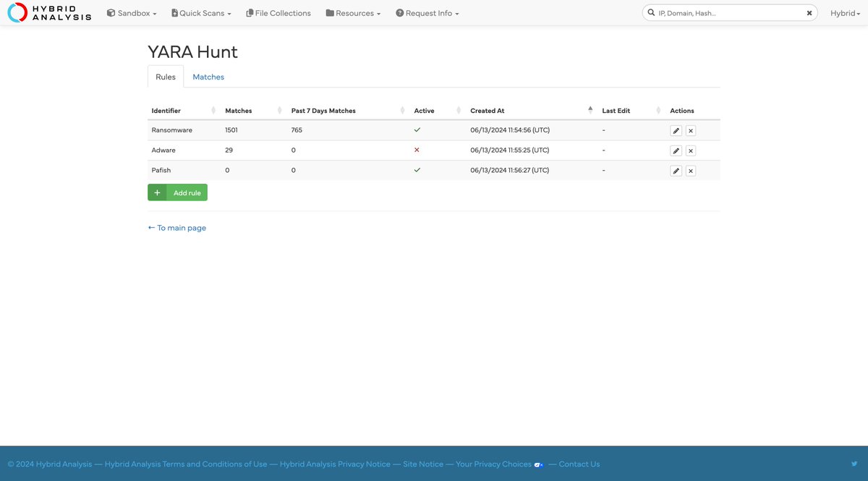Screen dimensions: 868x481
Task: Click timestamp 06/13/2024 11:55:25 (UTC)
Action: 510,150
